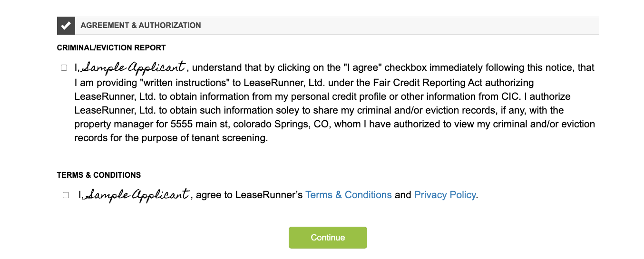Click the Sample Applicant signature in criminal report notice

pyautogui.click(x=133, y=67)
